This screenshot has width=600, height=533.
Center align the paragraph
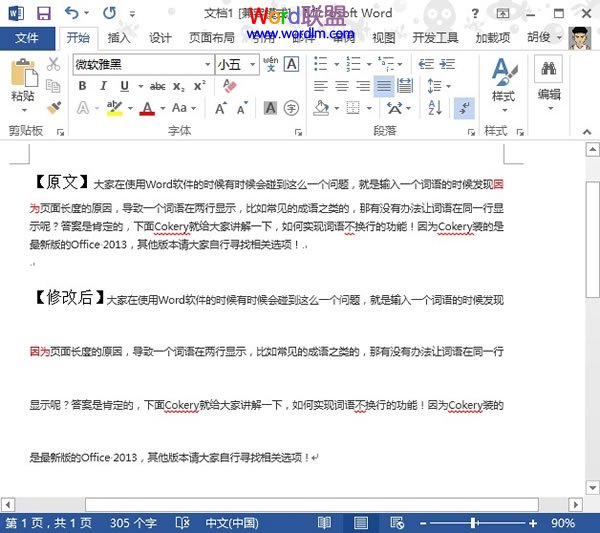point(342,86)
